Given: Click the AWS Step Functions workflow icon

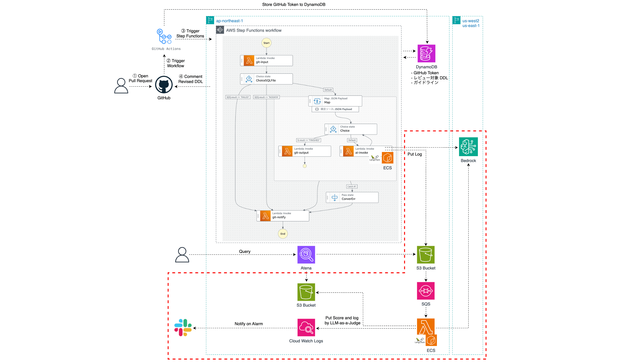Looking at the screenshot, I should (220, 30).
